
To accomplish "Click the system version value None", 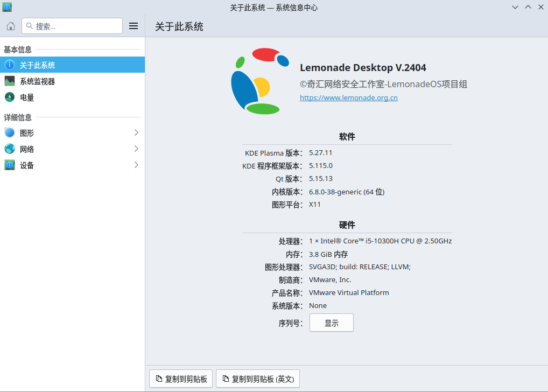I will [x=318, y=306].
